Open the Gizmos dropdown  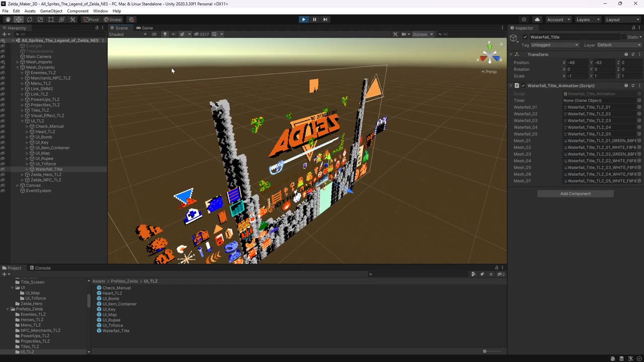(x=423, y=34)
